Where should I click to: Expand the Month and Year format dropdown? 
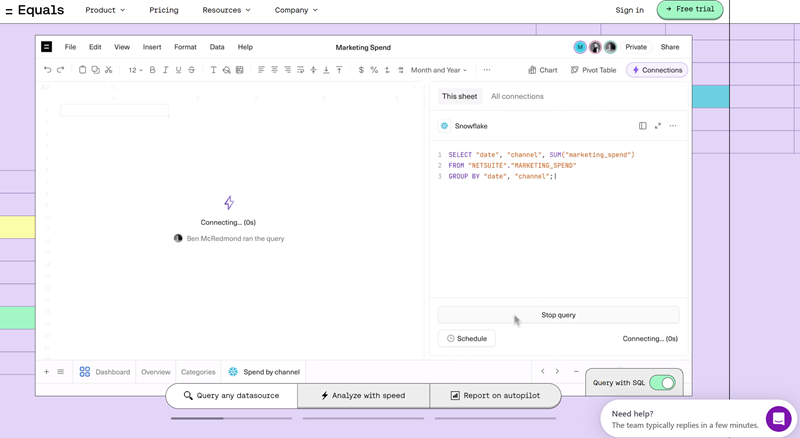439,70
